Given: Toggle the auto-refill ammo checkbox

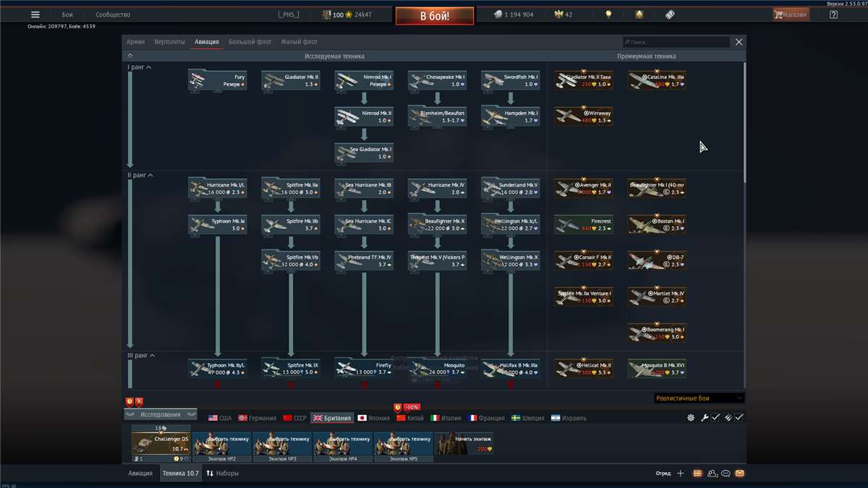Looking at the screenshot, I should point(739,418).
